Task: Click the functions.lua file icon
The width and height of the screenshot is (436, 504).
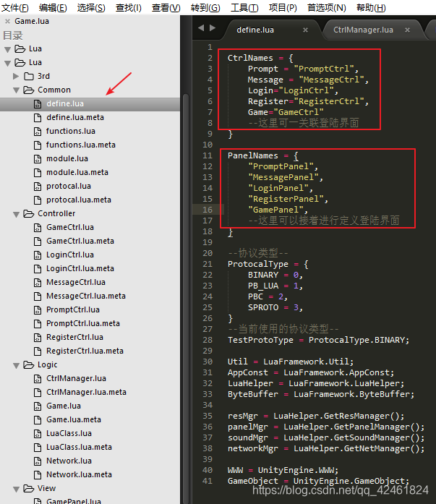Action: tap(38, 132)
